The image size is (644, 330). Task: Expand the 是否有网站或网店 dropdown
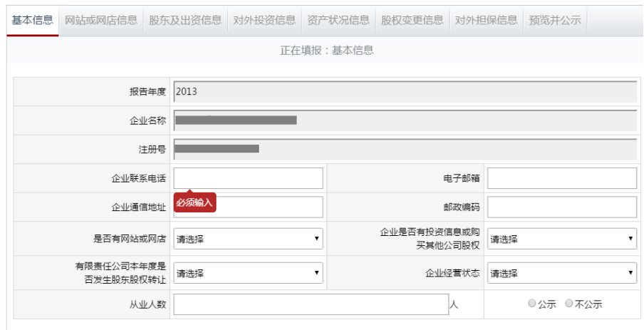tap(248, 239)
